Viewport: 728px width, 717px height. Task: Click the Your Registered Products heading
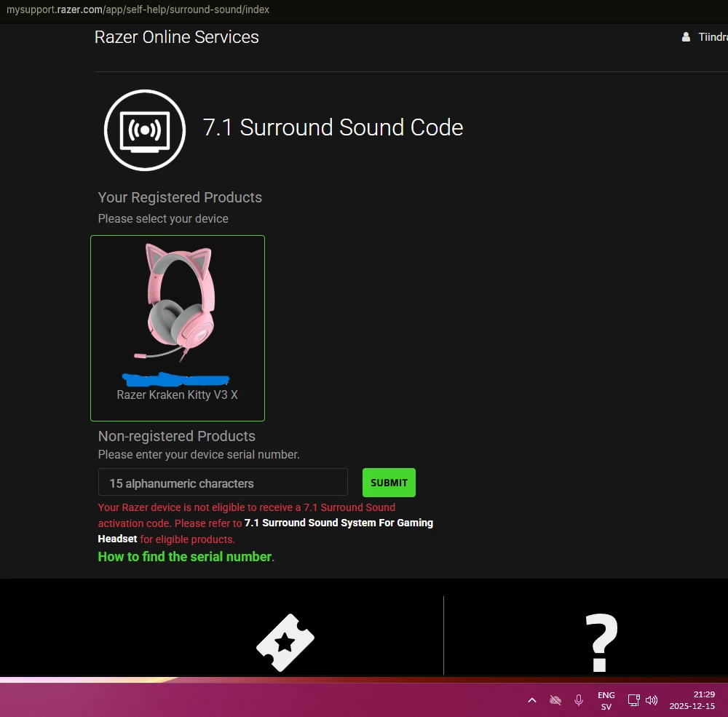180,197
